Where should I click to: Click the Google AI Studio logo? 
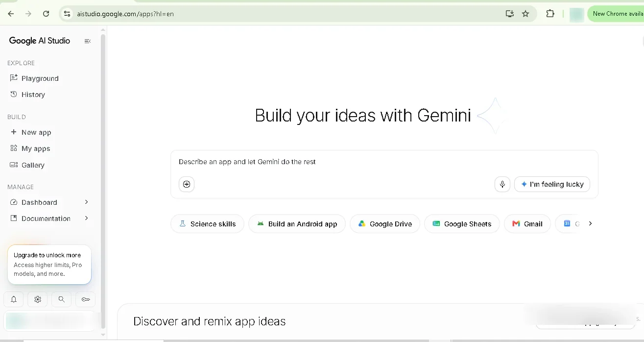tap(40, 41)
